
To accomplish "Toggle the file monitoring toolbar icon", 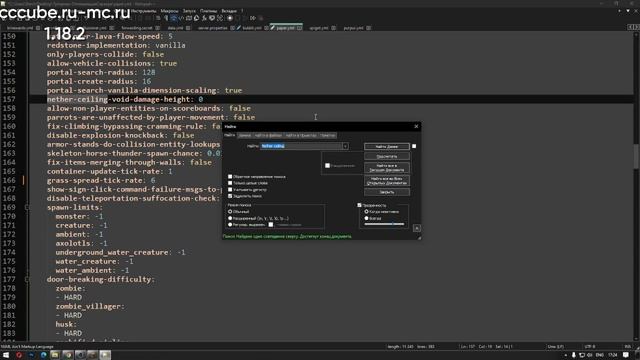I will click(220, 18).
